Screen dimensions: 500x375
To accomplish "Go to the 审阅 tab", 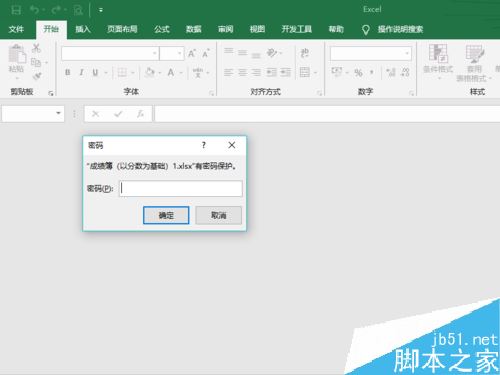I will (226, 29).
